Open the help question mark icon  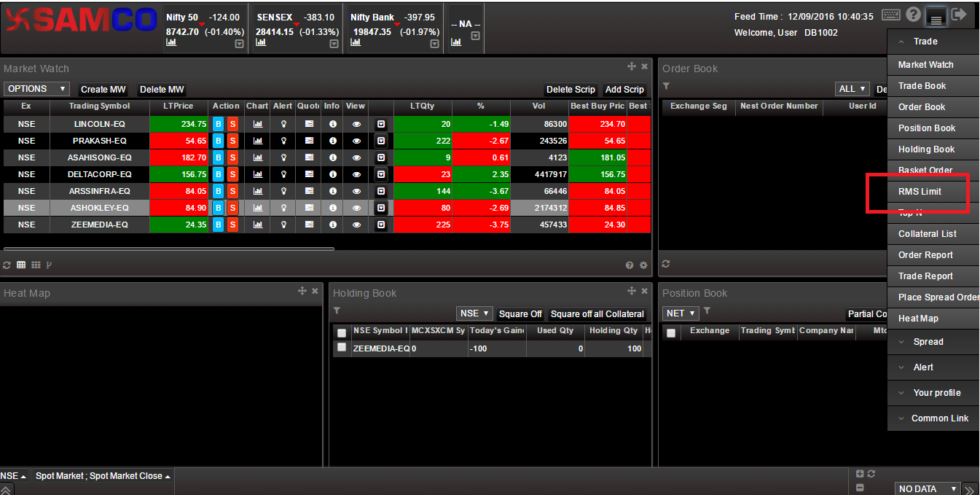(914, 15)
